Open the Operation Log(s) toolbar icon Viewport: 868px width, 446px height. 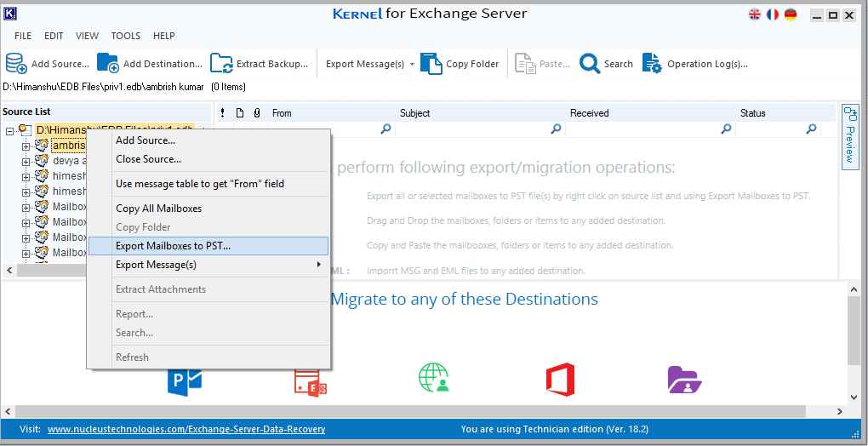(x=652, y=64)
